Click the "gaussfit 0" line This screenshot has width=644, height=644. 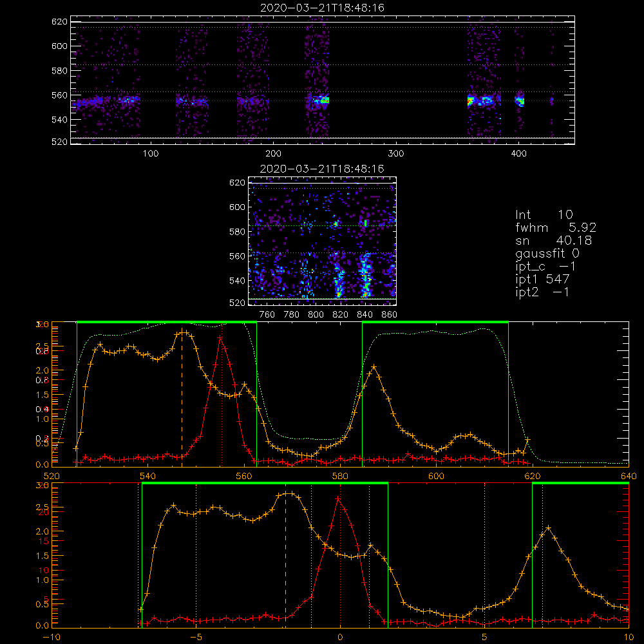tap(547, 253)
